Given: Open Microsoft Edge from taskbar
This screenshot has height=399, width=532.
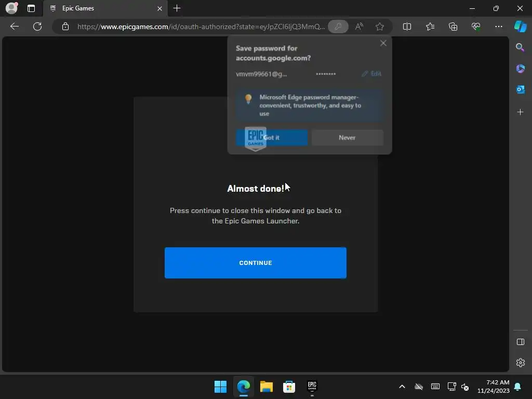Looking at the screenshot, I should coord(244,386).
